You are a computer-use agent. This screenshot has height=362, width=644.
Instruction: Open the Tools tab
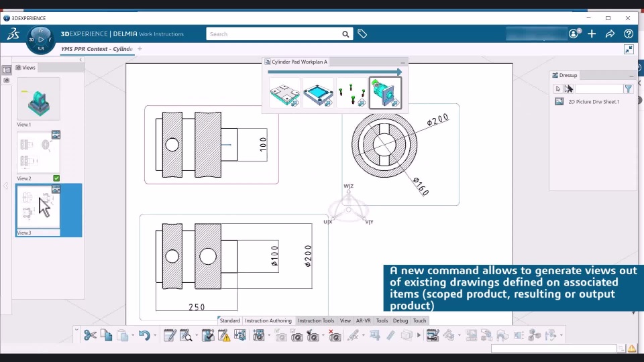point(382,320)
